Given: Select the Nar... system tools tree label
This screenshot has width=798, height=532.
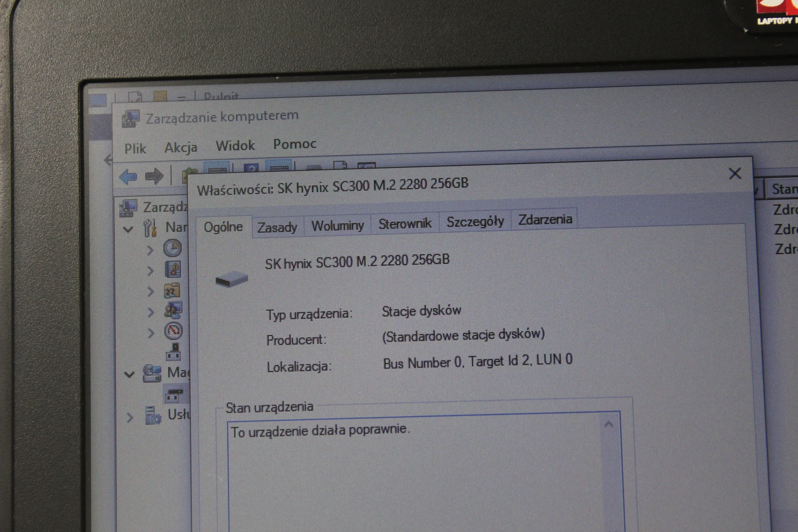Looking at the screenshot, I should pos(176,227).
